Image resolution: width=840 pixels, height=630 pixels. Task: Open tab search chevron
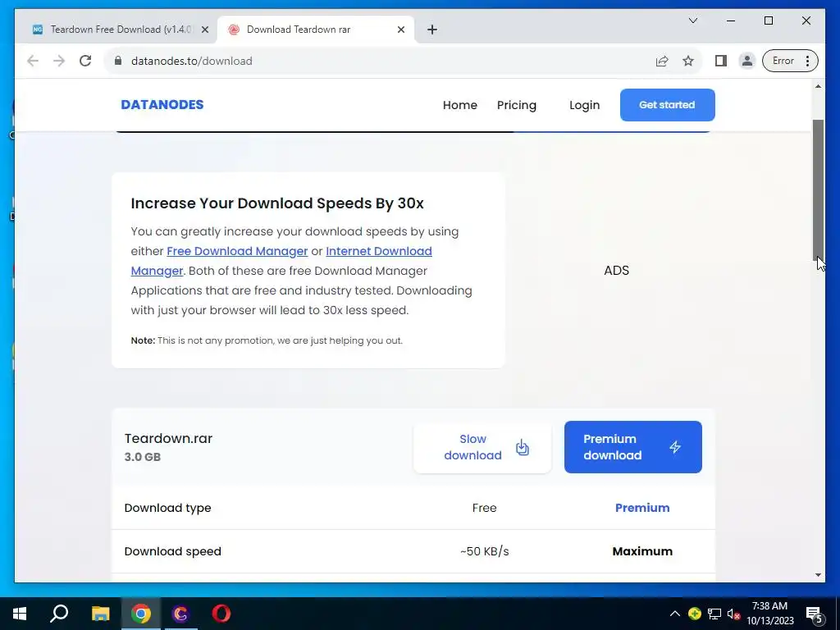pos(692,21)
